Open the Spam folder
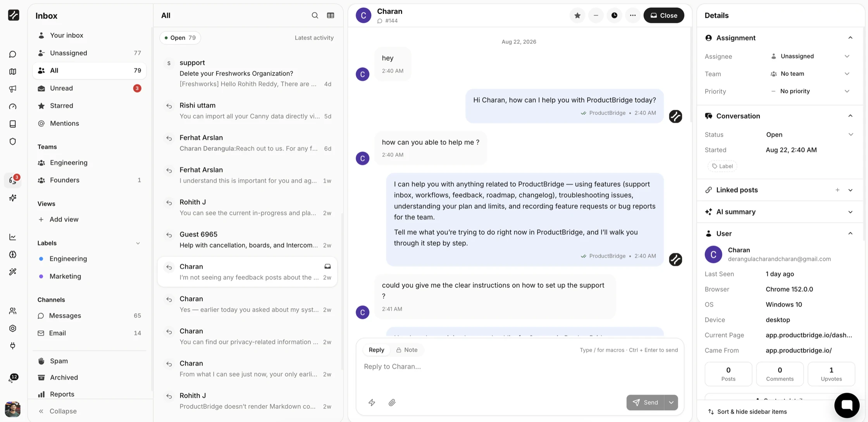 pyautogui.click(x=90, y=361)
